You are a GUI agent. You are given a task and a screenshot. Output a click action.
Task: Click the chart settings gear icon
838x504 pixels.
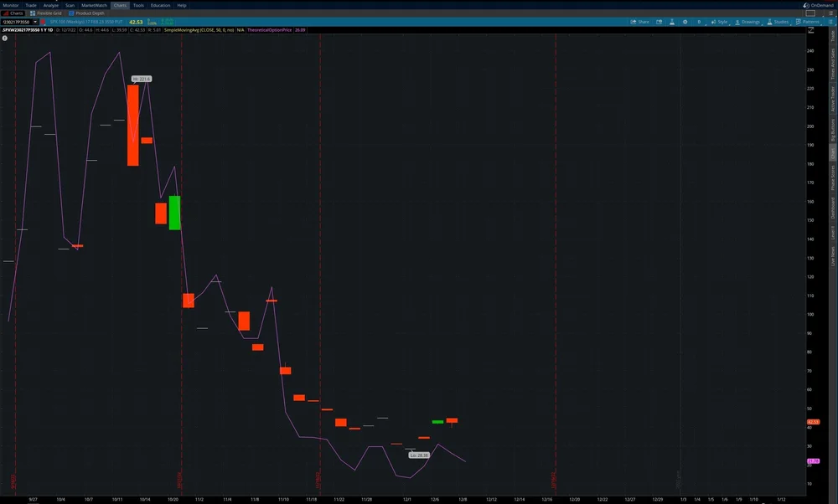[x=685, y=22]
